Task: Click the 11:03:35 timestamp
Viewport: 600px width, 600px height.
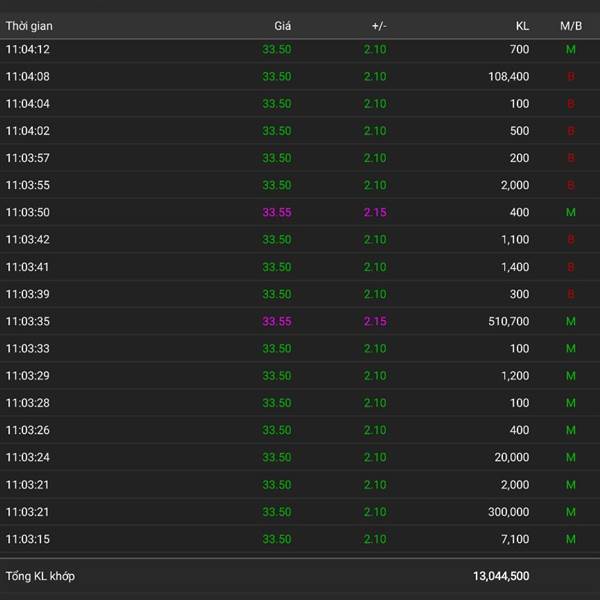Action: point(28,321)
